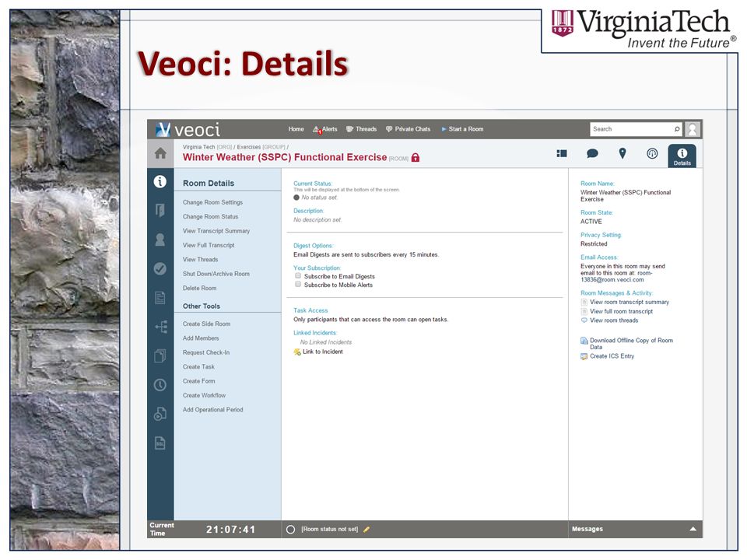Click Add Members
Image resolution: width=747 pixels, height=560 pixels.
click(x=201, y=338)
